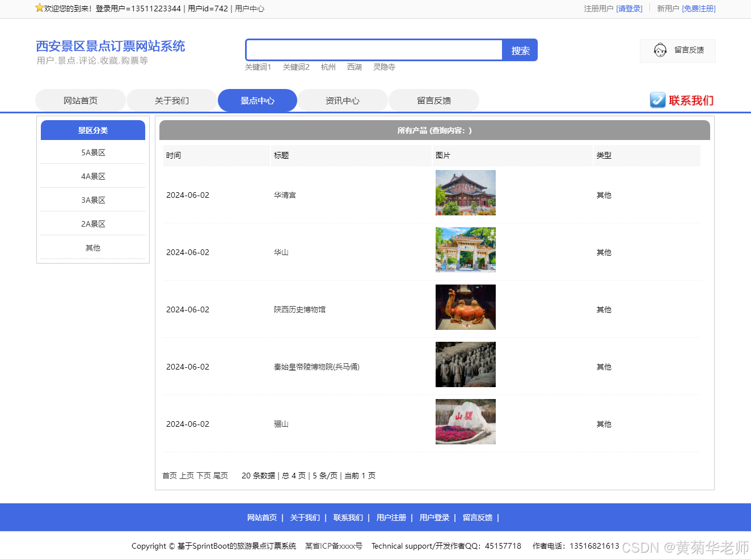Click the blue 联系我们 chat icon
The height and width of the screenshot is (560, 751).
[657, 100]
